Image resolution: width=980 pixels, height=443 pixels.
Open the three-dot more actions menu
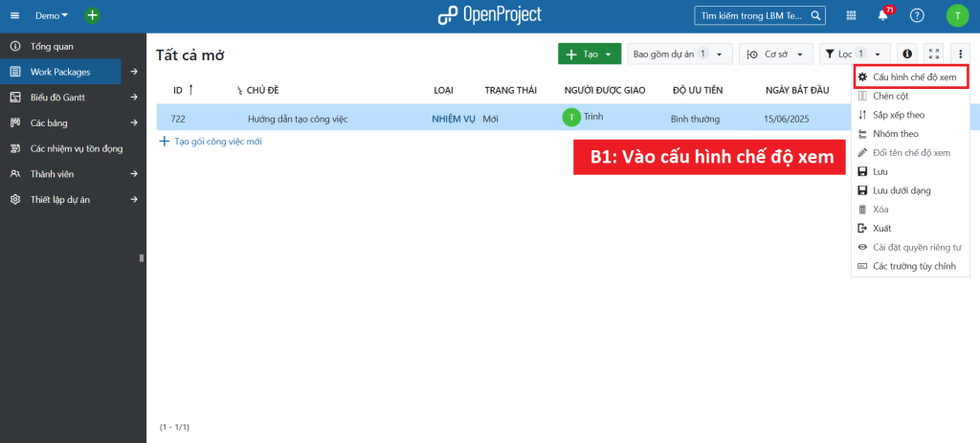coord(959,55)
